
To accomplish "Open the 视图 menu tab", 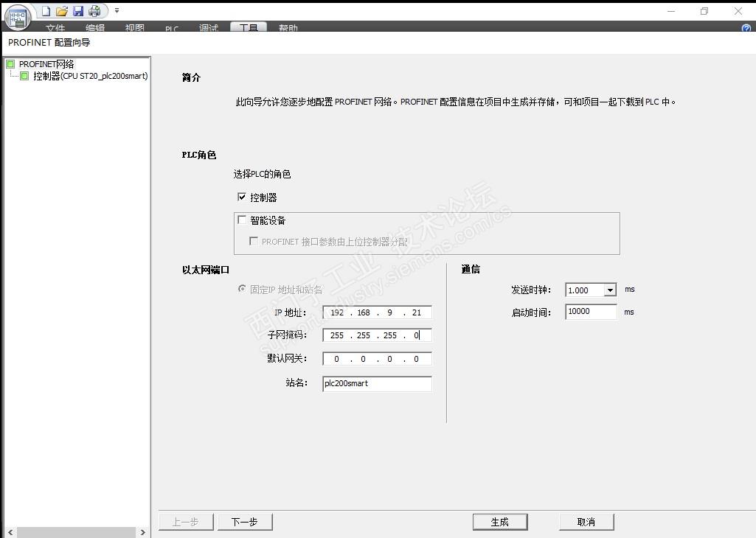I will (134, 28).
